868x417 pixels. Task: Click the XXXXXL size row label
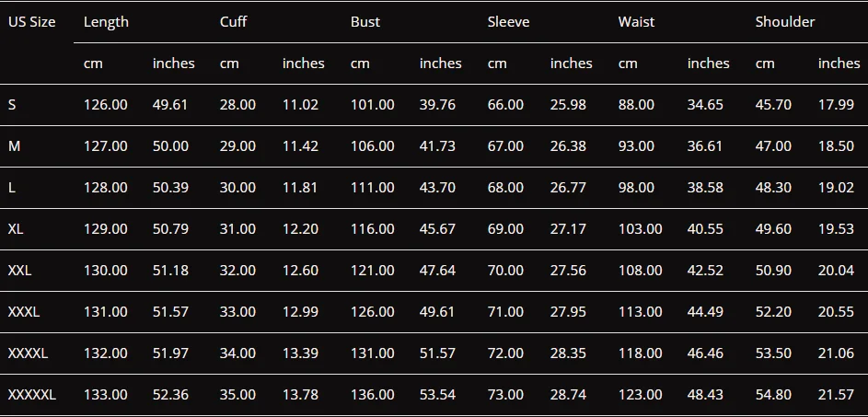tap(31, 395)
